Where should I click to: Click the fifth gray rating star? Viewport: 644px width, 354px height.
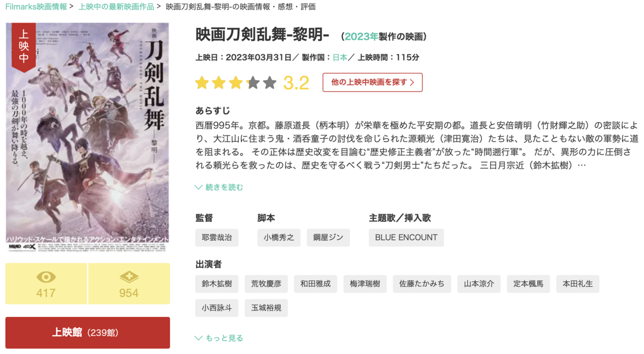pyautogui.click(x=270, y=83)
